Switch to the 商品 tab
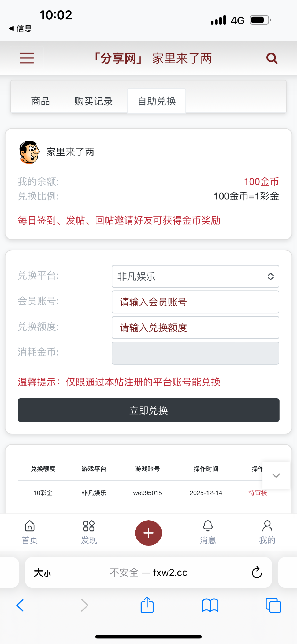This screenshot has width=297, height=644. point(40,101)
